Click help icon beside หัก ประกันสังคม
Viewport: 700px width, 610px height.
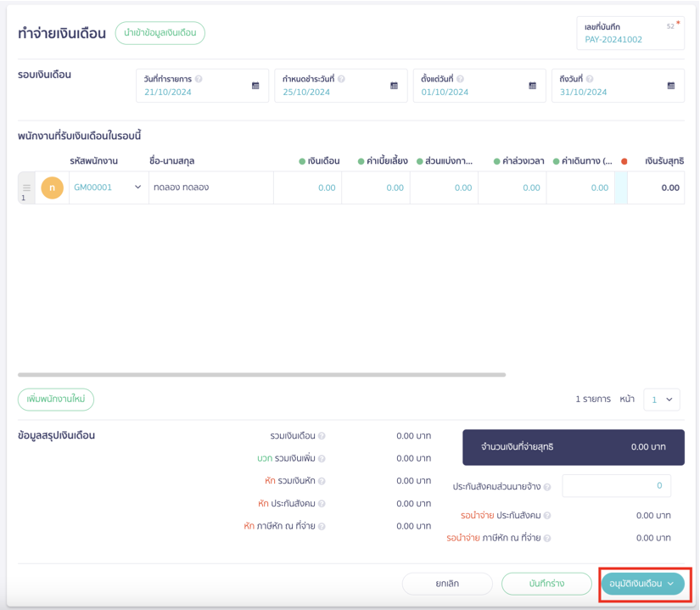coord(322,504)
